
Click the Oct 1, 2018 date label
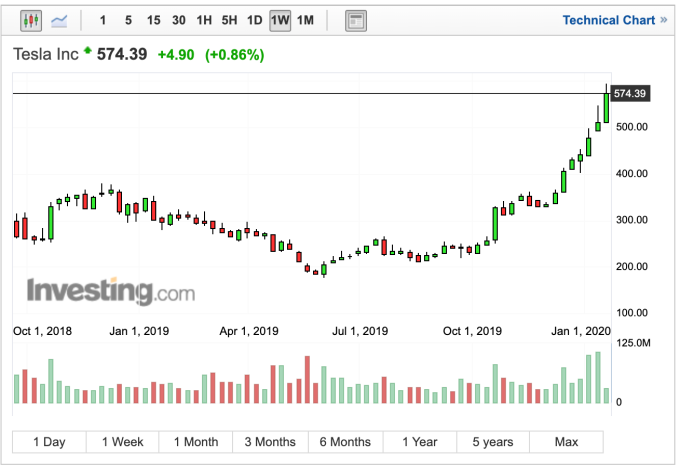[42, 331]
